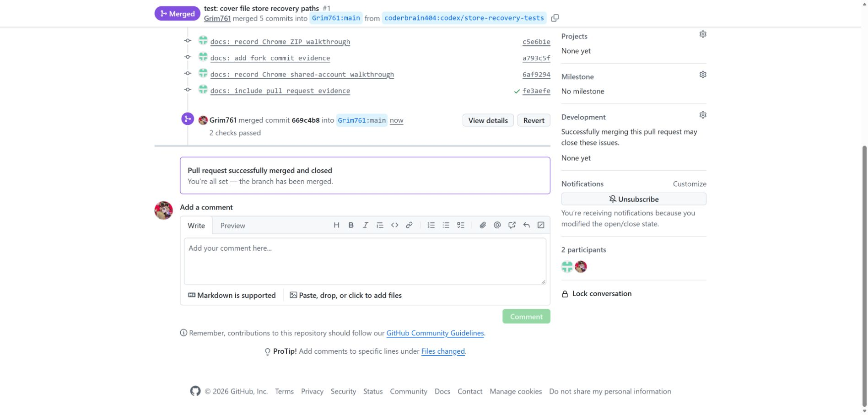Click Lock conversation
868x415 pixels.
tap(597, 294)
